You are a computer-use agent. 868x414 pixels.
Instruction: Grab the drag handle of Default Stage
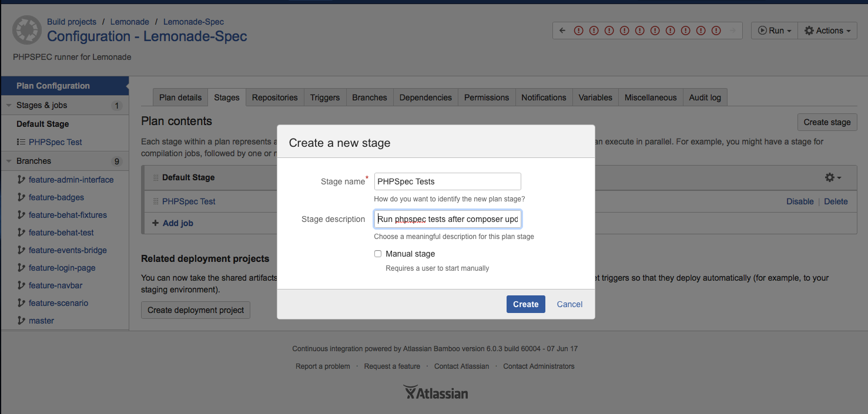[x=156, y=177]
